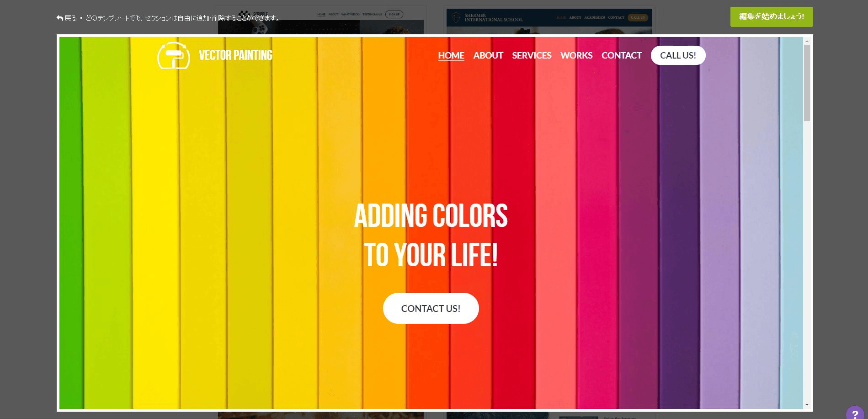
Task: Click the back arrow icon beside 戻る
Action: click(x=59, y=18)
